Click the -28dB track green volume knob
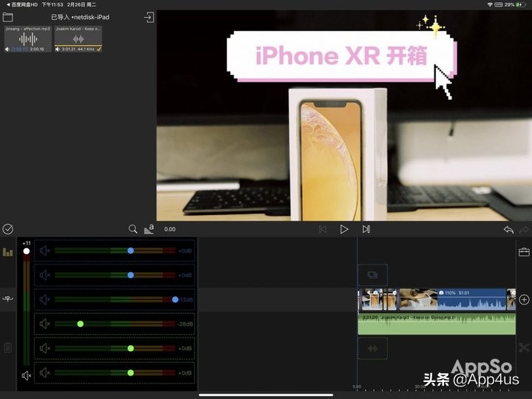This screenshot has width=532, height=399. tap(81, 324)
